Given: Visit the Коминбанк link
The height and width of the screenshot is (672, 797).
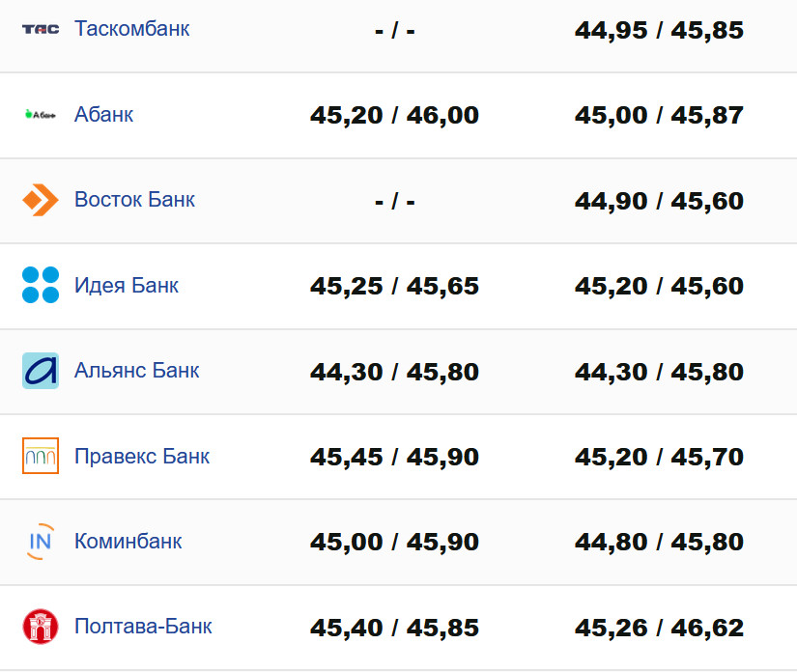Looking at the screenshot, I should [x=128, y=542].
